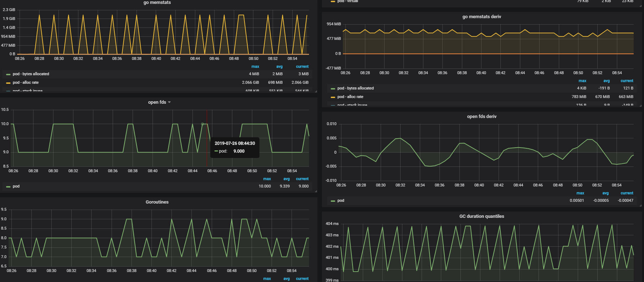Click yellow swatch of alloc rate in go memstats

pos(8,83)
